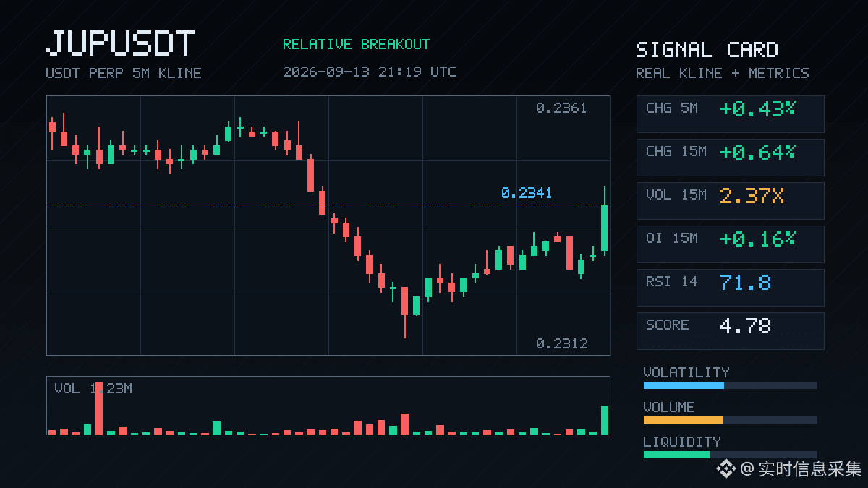
Task: Open the VOL 15M 2.37X card
Action: (730, 201)
